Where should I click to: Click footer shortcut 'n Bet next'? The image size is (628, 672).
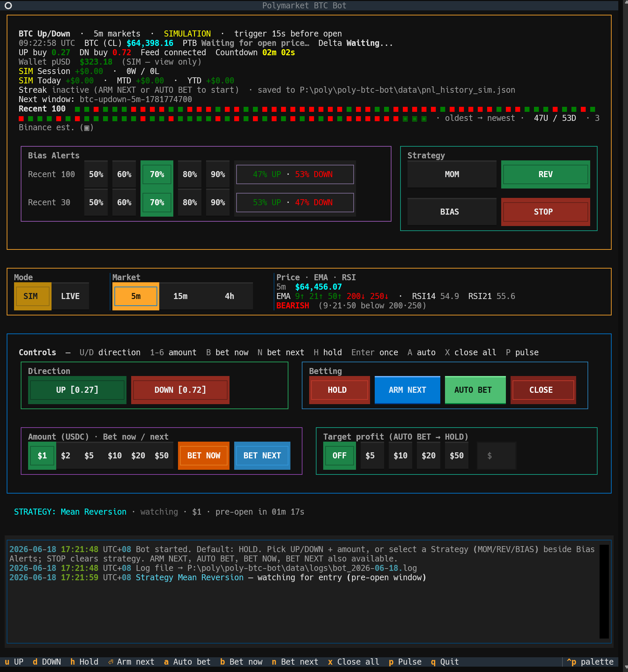pyautogui.click(x=295, y=662)
